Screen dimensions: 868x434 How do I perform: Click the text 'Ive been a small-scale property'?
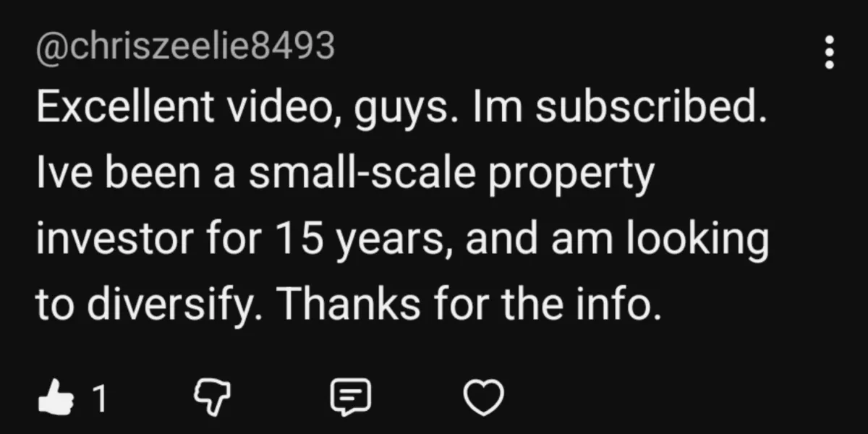coord(344,177)
